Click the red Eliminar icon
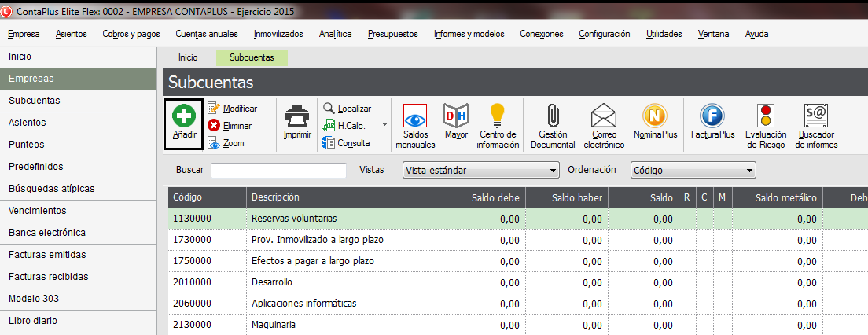 click(214, 126)
